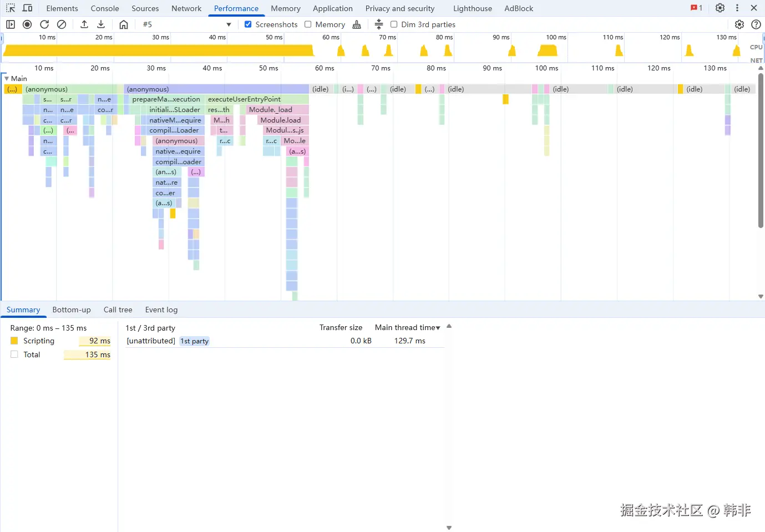Click the 1st party link badge
765x532 pixels.
(195, 341)
